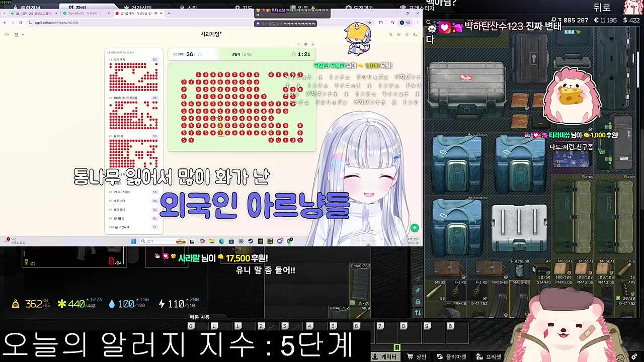This screenshot has width=644, height=362.
Task: Click the #1 leaderboard entry
Action: coord(133,74)
